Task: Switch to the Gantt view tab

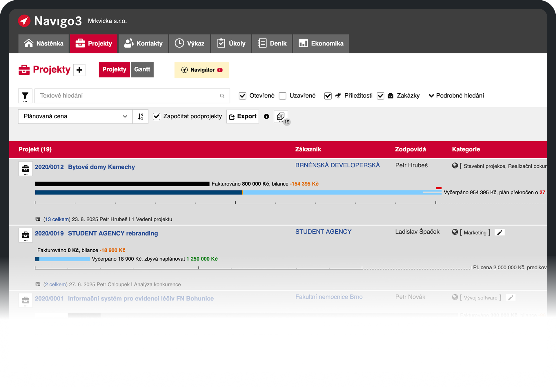Action: [142, 70]
